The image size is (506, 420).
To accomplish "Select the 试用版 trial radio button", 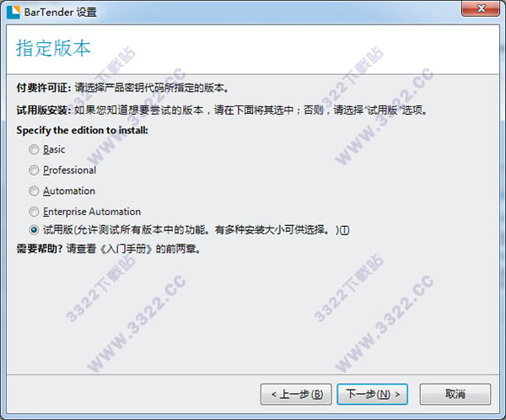I will click(x=34, y=230).
